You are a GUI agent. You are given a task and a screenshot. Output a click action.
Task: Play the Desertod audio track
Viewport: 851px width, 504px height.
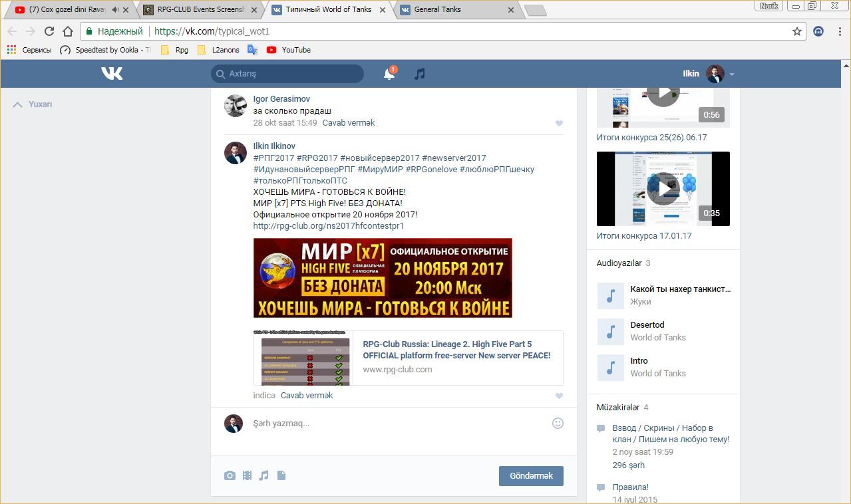[611, 332]
